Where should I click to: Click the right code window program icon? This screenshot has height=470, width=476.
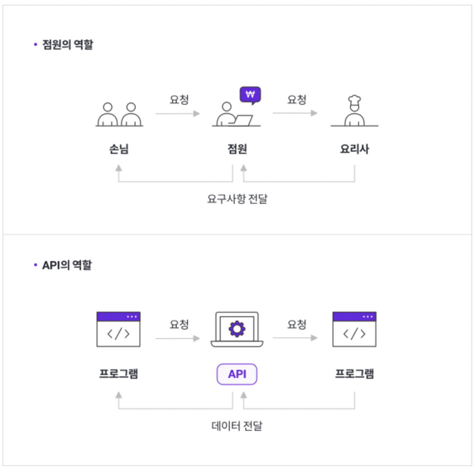tap(354, 329)
